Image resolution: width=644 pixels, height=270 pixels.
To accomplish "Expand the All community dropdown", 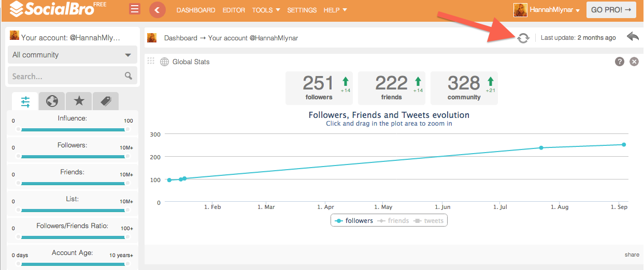I will (x=73, y=55).
